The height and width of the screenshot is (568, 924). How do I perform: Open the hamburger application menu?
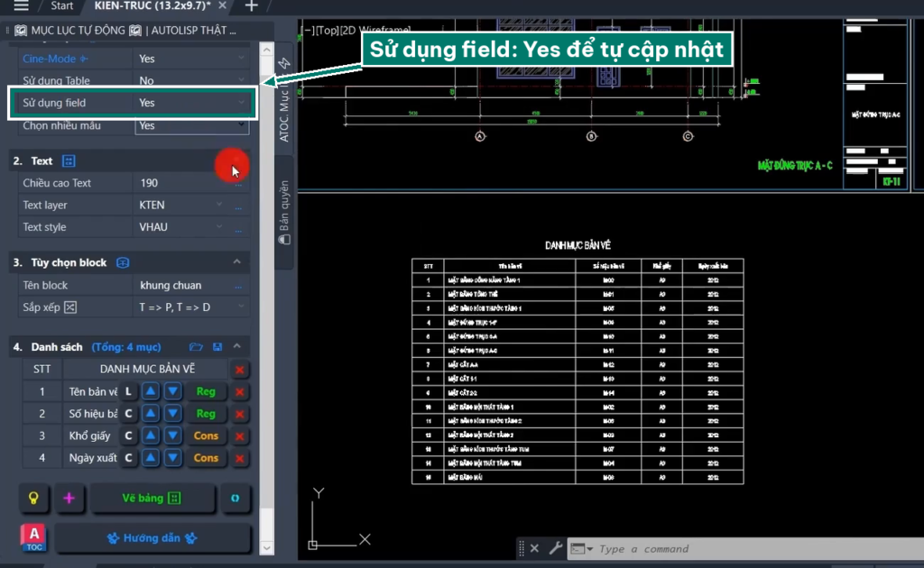point(21,6)
